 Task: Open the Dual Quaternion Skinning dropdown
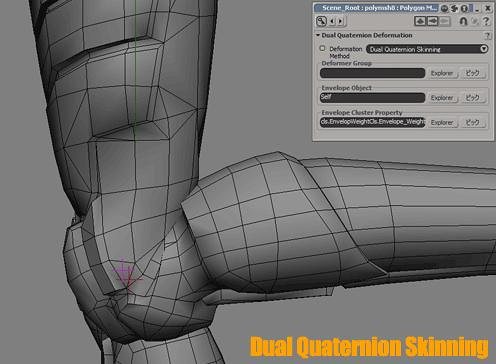point(427,49)
